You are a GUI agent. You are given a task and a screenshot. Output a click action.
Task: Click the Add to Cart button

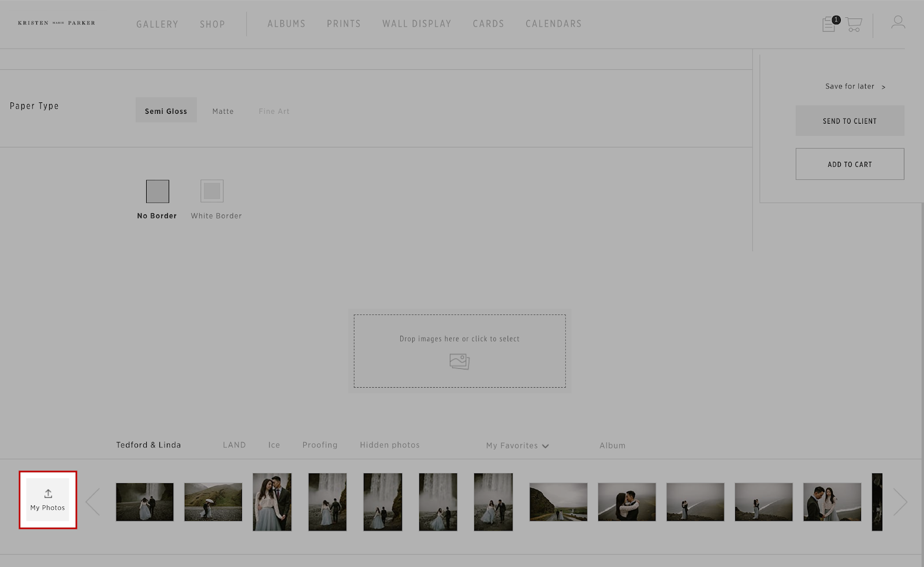(x=850, y=164)
